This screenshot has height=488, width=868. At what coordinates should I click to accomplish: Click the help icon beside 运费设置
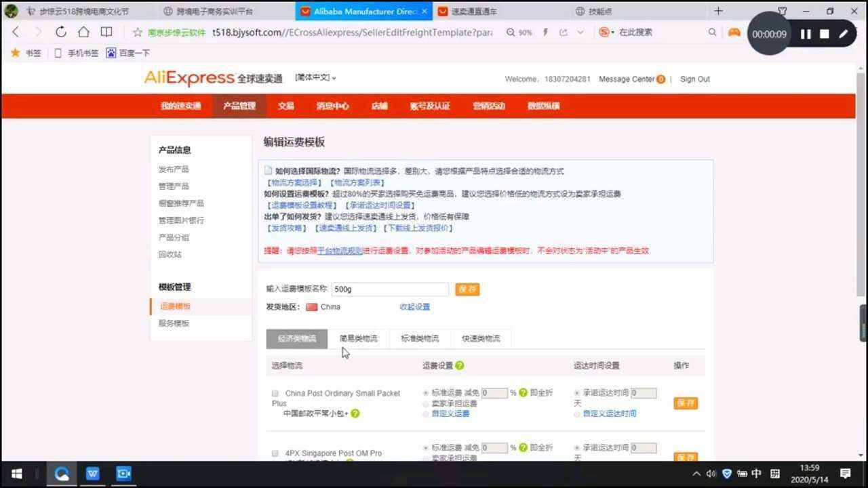pos(460,365)
